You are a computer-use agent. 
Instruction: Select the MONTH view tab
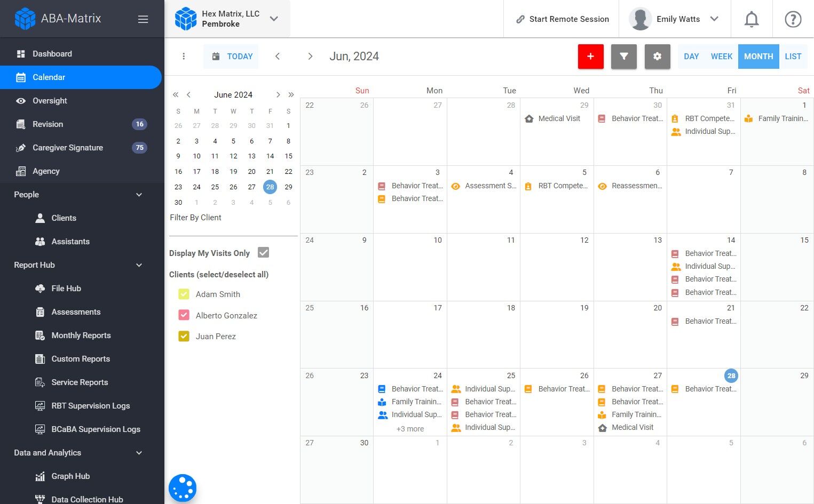(x=758, y=57)
